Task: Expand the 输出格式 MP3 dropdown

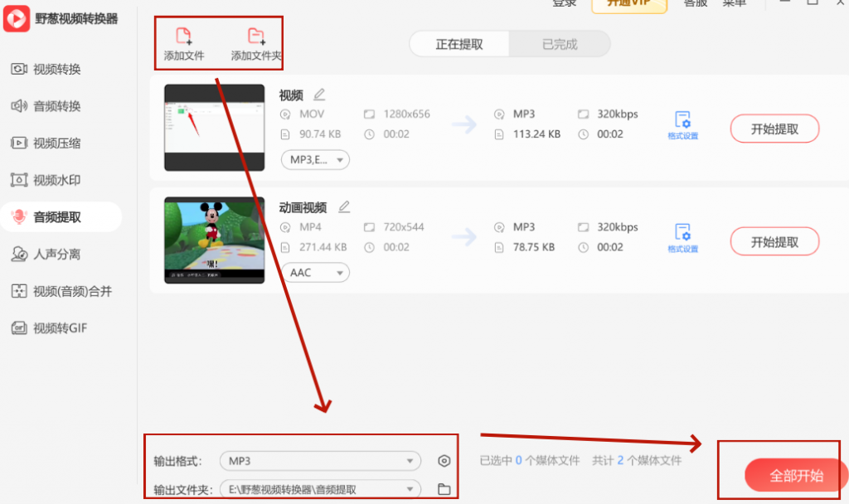Action: 320,460
